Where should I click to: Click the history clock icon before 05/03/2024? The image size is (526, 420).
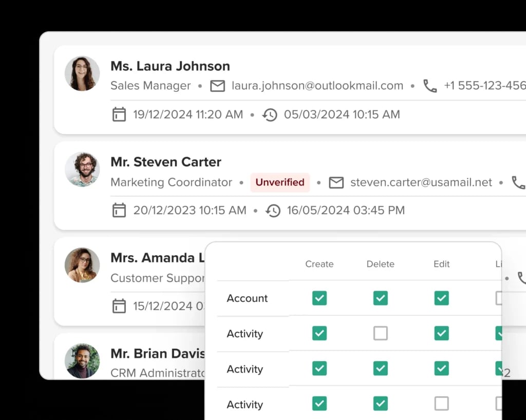[270, 114]
